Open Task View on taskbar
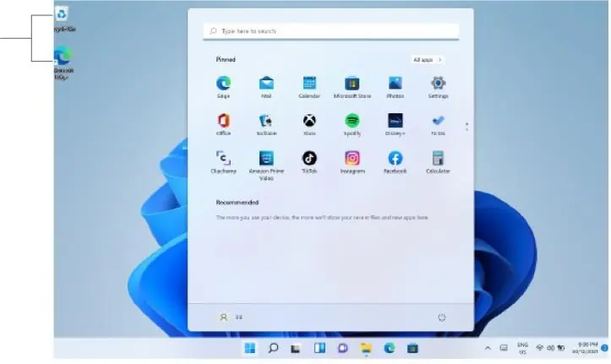611x364 pixels. point(296,349)
